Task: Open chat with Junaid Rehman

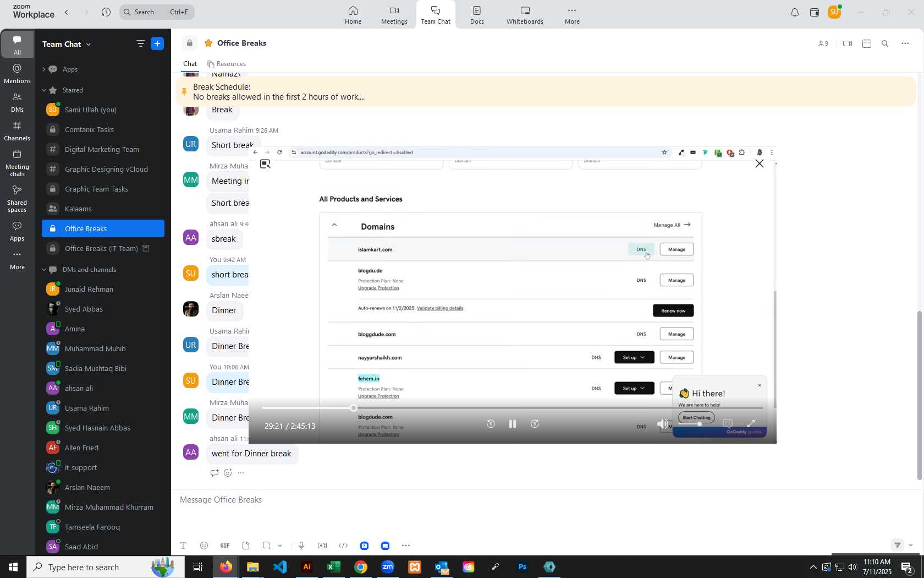Action: coord(103,290)
